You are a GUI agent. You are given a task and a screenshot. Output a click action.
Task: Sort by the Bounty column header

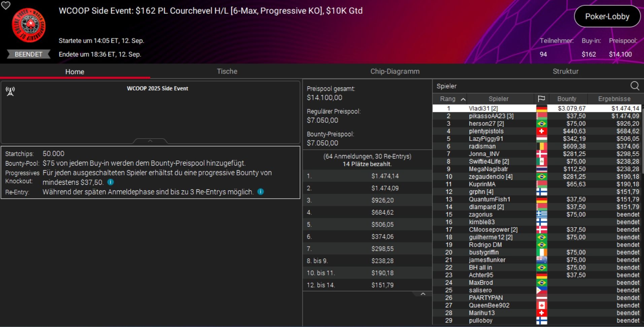point(567,99)
